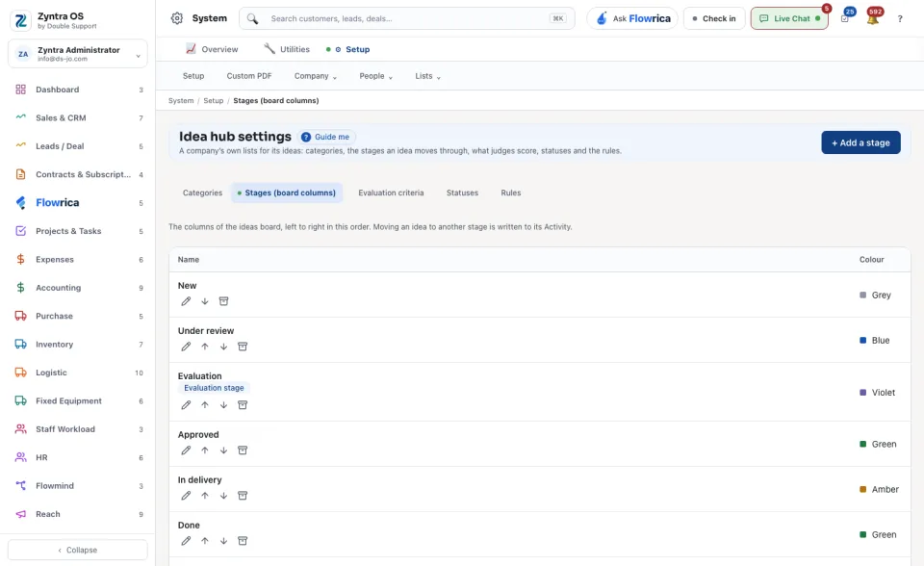Move Approved stage down

tap(223, 450)
